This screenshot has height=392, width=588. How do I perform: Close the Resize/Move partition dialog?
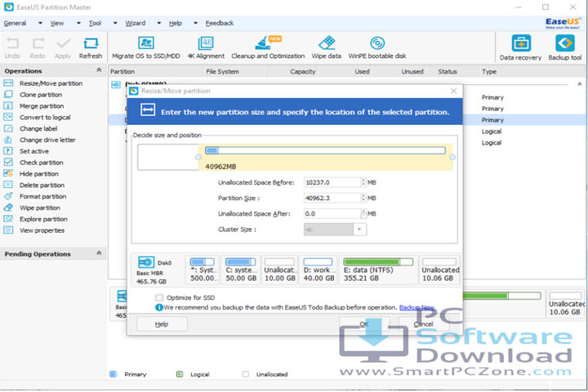pos(454,91)
